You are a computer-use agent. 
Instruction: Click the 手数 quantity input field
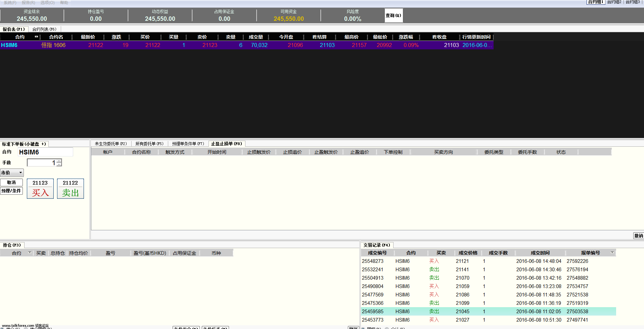click(x=42, y=163)
